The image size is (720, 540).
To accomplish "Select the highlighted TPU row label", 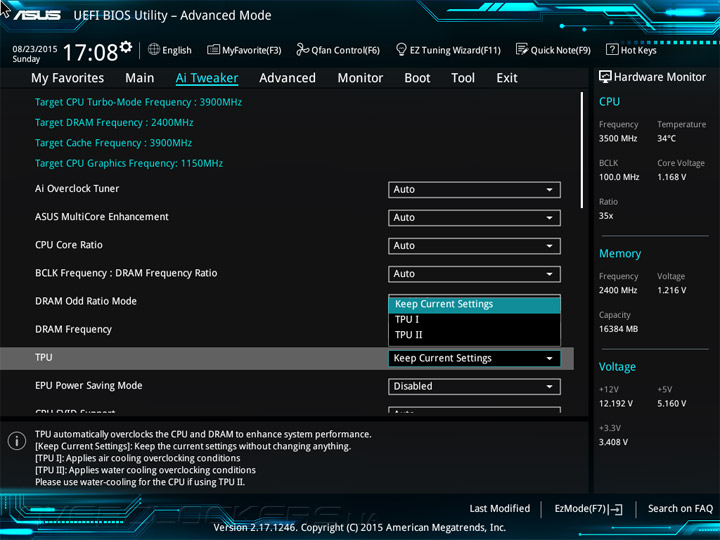I will pos(44,358).
